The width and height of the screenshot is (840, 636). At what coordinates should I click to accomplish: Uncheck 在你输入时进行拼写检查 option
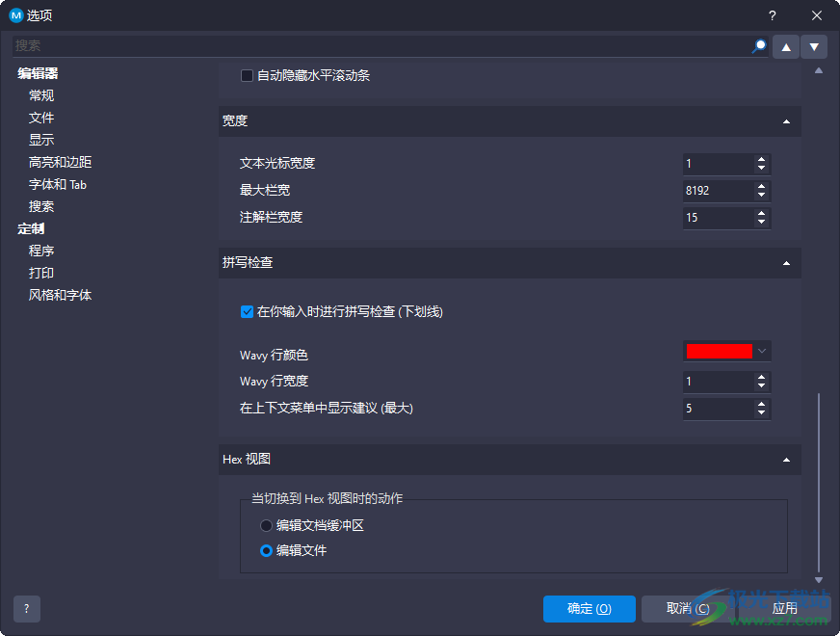pos(247,312)
